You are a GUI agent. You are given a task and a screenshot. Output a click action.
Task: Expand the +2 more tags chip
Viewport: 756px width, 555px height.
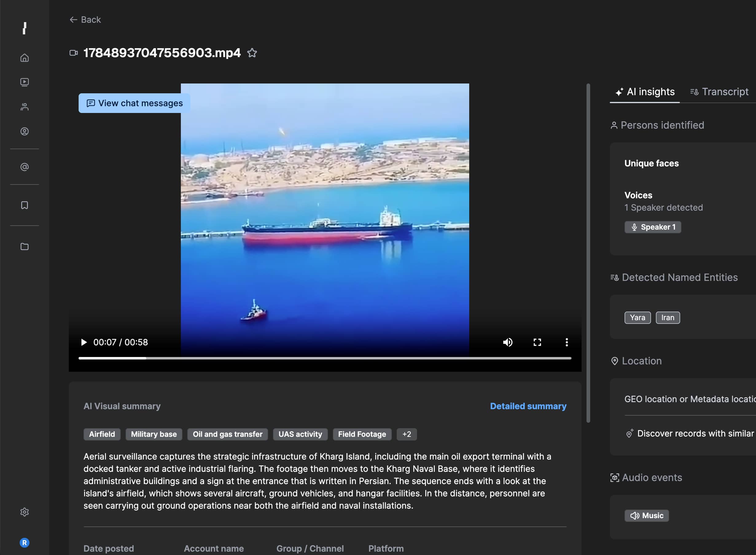click(x=407, y=434)
